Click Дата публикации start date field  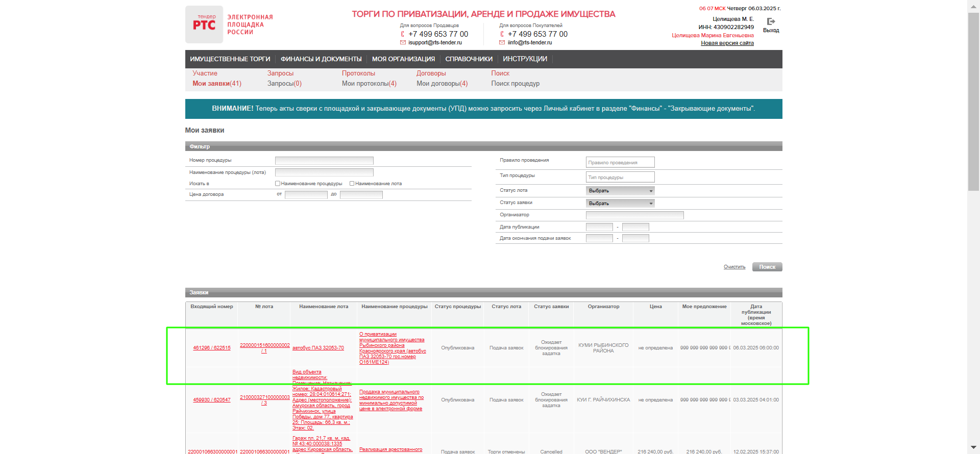pyautogui.click(x=599, y=227)
